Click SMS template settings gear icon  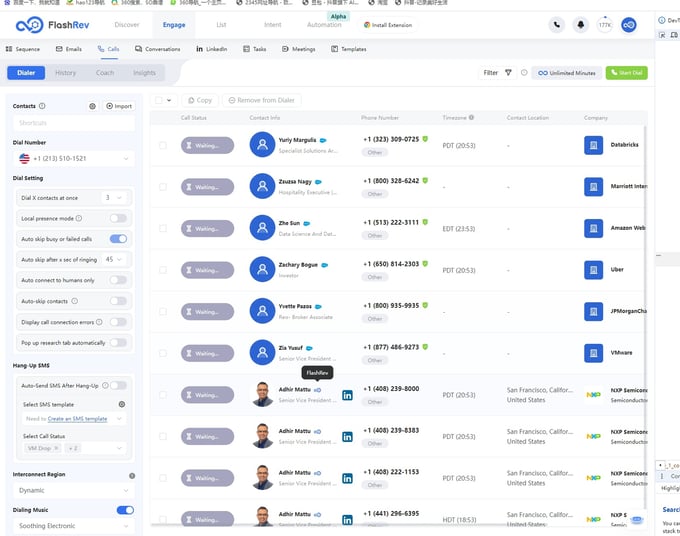(x=122, y=404)
